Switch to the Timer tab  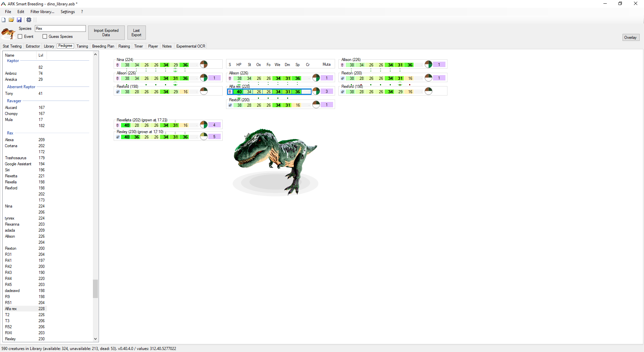point(139,46)
